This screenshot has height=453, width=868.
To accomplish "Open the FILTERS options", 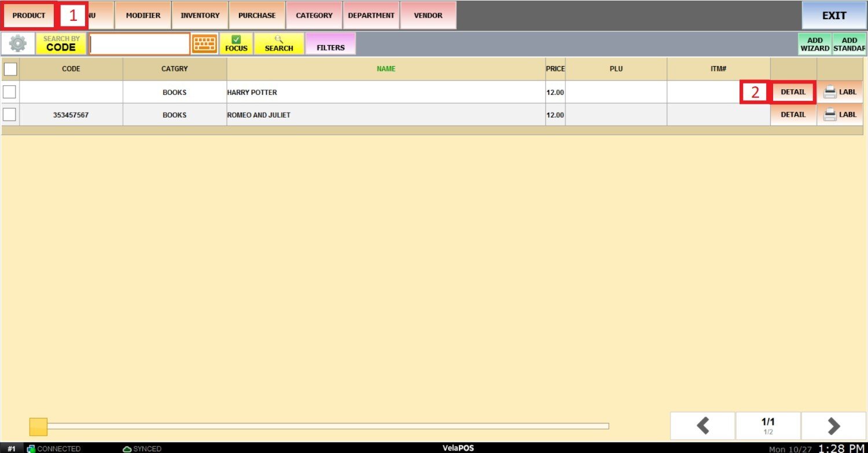I will [330, 44].
